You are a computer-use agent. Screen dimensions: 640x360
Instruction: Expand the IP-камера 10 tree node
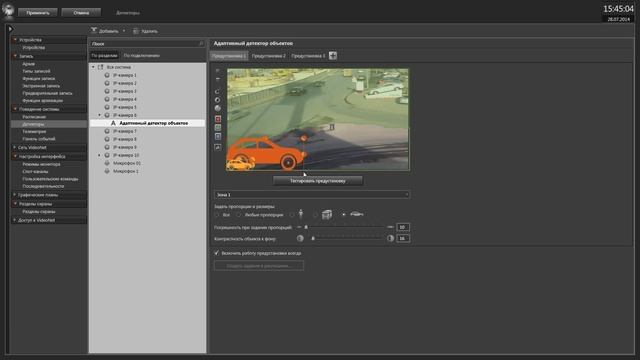99,156
